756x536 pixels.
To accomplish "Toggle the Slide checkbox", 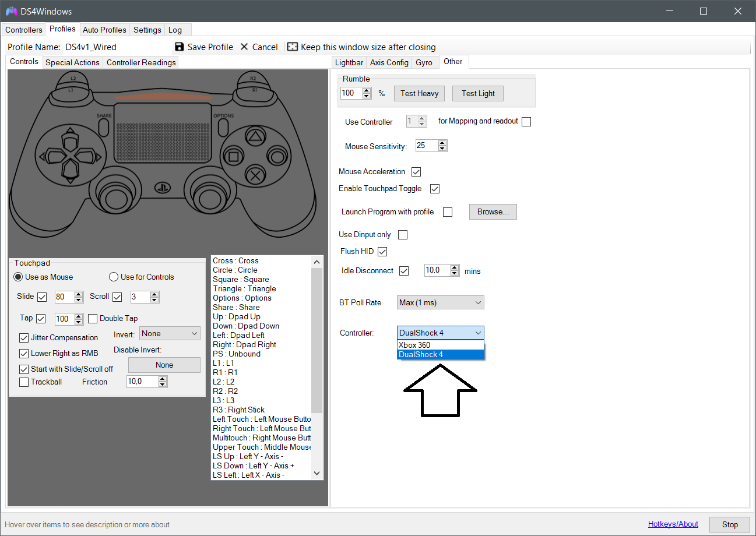I will pos(42,297).
